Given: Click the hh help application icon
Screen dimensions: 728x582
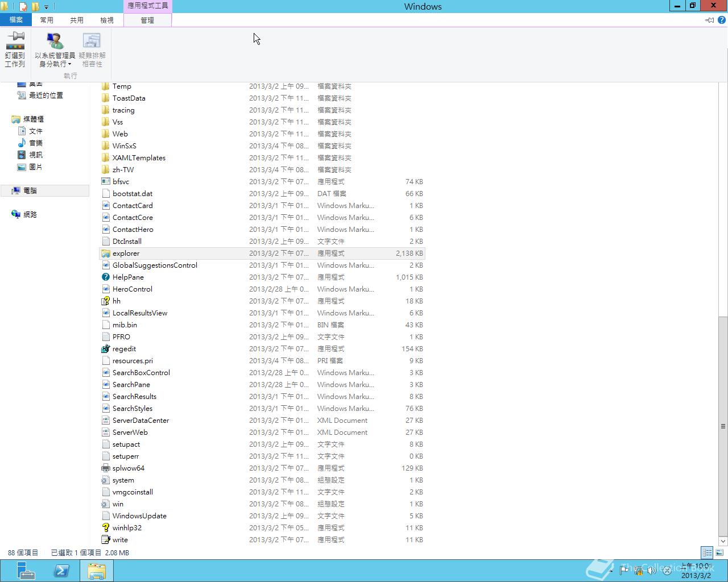Looking at the screenshot, I should click(105, 301).
